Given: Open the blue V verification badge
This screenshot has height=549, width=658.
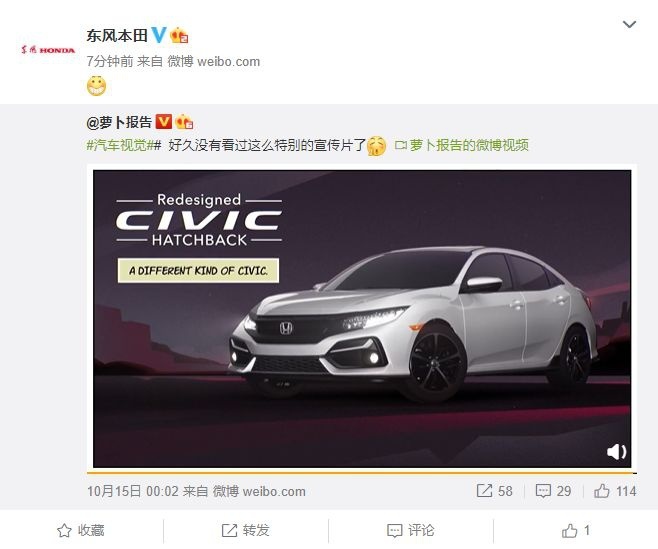Looking at the screenshot, I should pyautogui.click(x=159, y=35).
